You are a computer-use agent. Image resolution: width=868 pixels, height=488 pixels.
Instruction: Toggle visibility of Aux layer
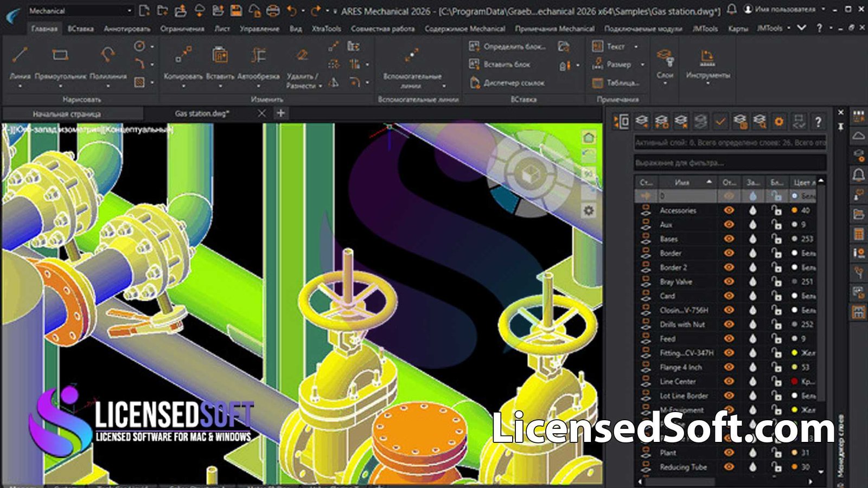[x=729, y=224]
